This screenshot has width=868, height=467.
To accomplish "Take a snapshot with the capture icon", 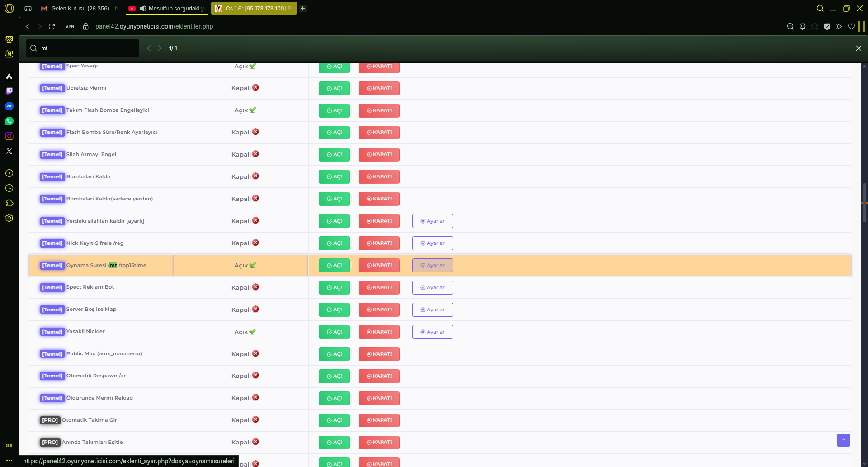I will click(815, 26).
